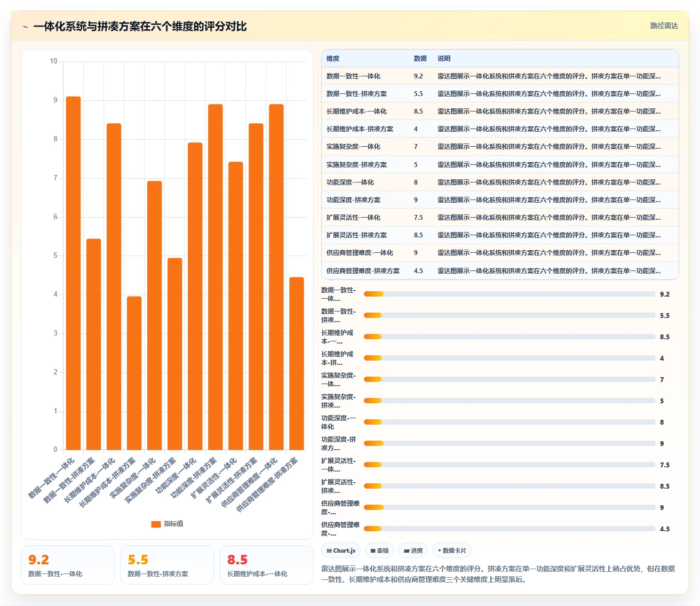Click the 数据卡片 tag
Viewport: 700px width, 606px height.
pyautogui.click(x=452, y=551)
